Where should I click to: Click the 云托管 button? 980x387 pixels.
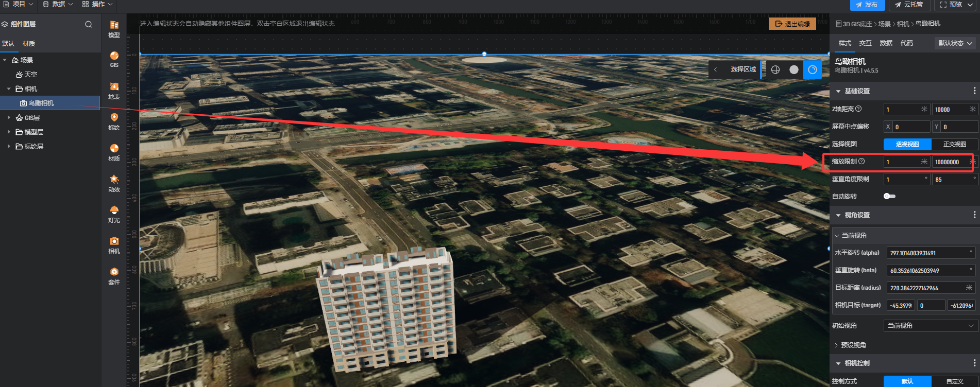[909, 5]
